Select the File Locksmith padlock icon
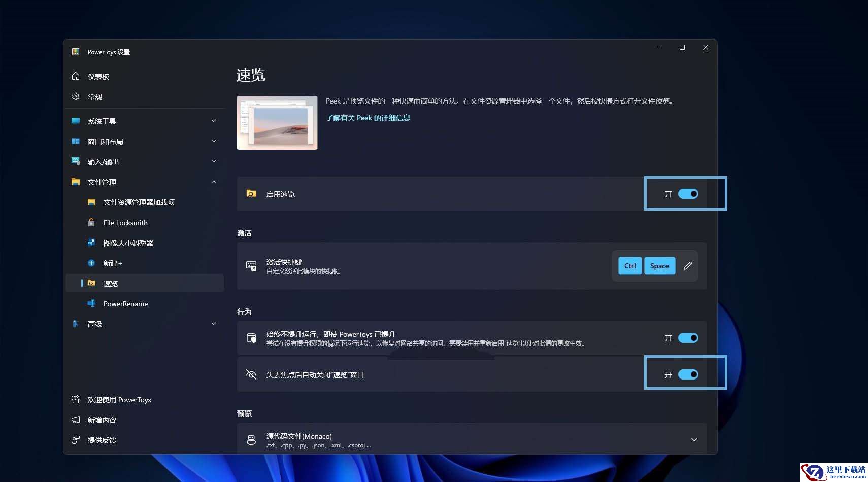 91,222
